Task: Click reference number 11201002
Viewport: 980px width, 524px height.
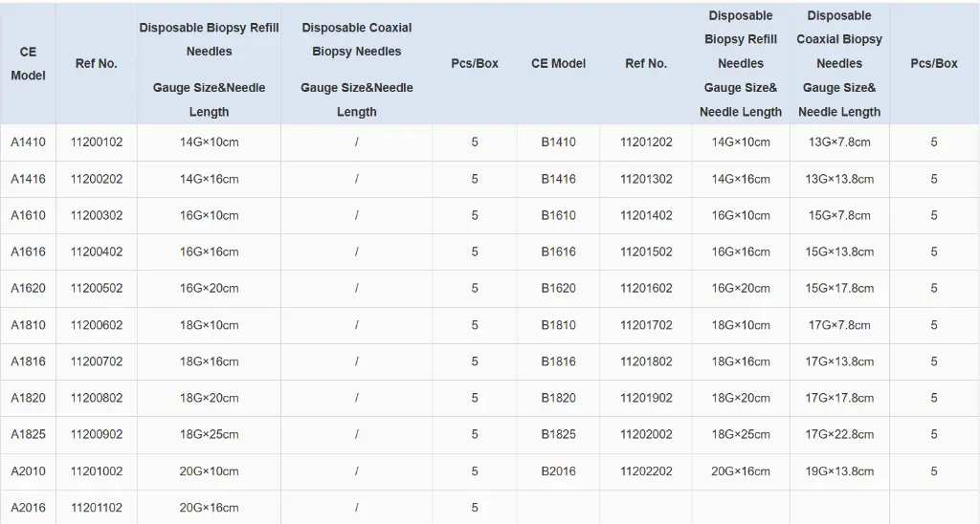Action: tap(97, 470)
